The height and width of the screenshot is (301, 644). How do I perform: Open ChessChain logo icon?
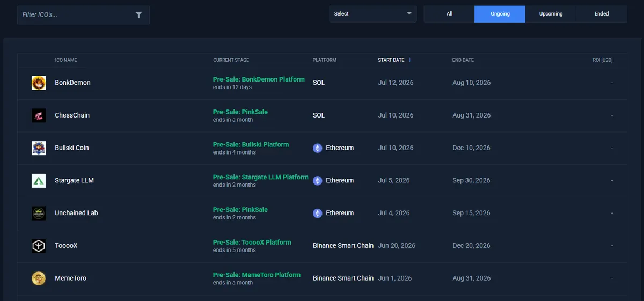(x=39, y=115)
